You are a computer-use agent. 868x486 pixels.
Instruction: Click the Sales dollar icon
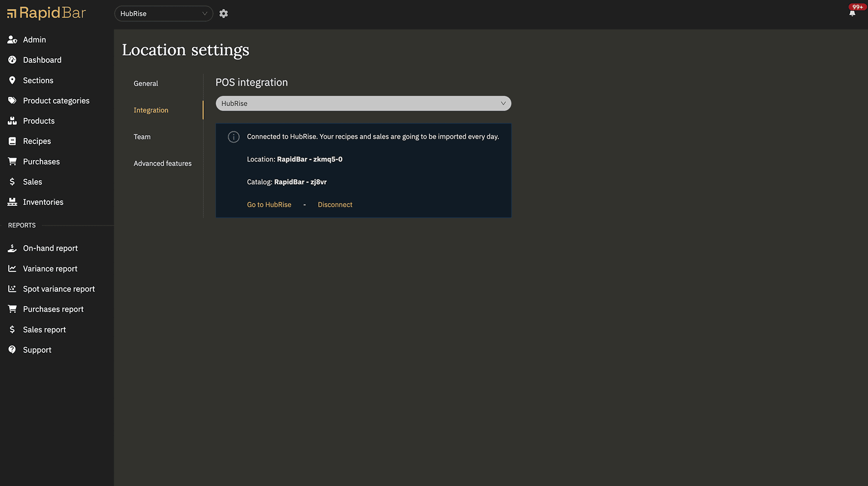(x=12, y=182)
